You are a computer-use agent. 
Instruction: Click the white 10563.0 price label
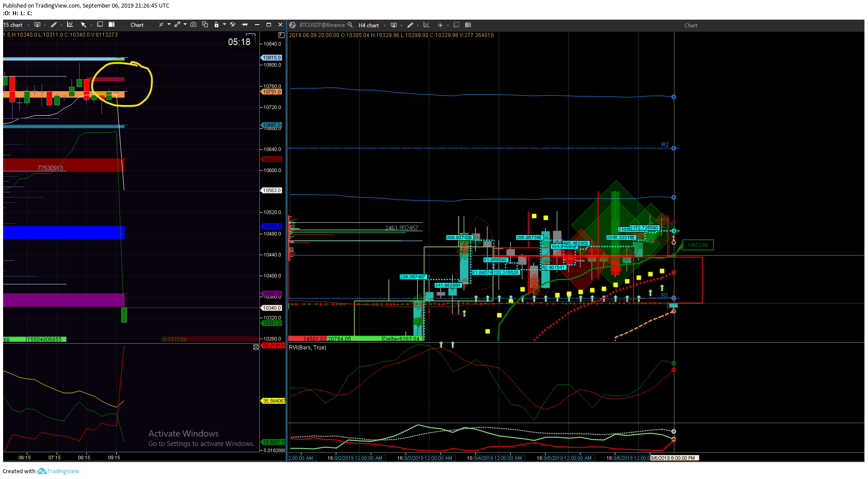(271, 190)
